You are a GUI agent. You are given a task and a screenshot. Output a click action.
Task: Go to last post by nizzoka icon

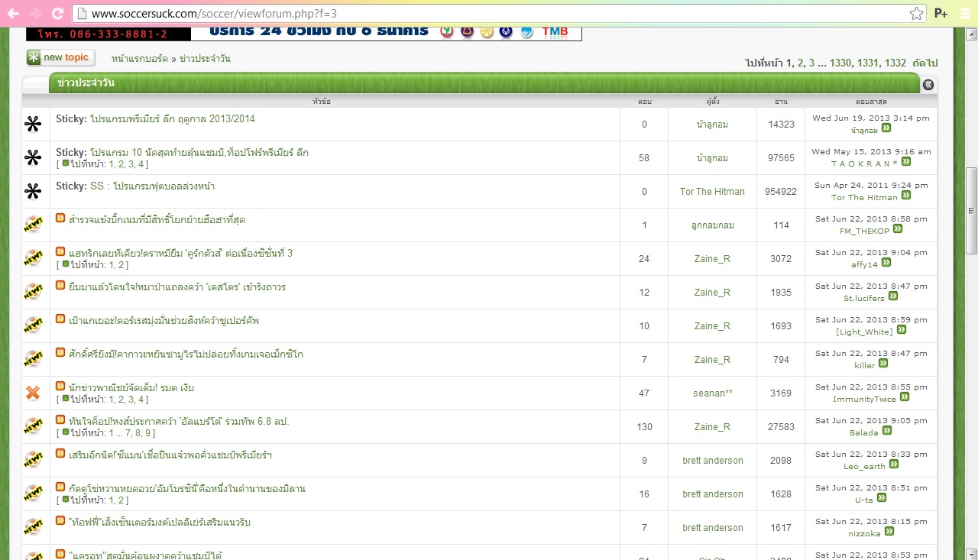889,532
